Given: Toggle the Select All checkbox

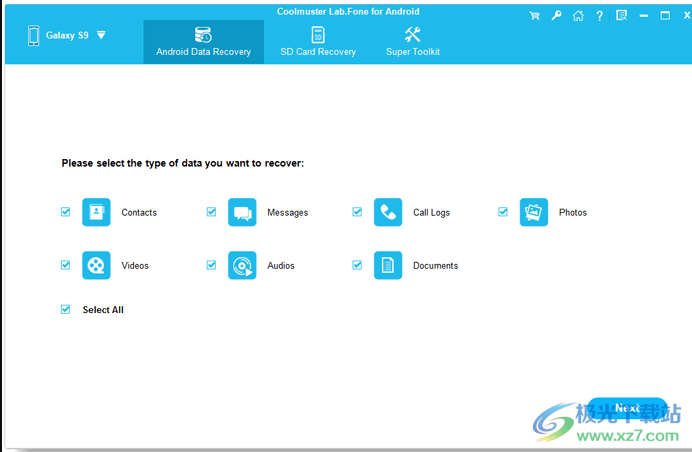Looking at the screenshot, I should click(x=66, y=310).
